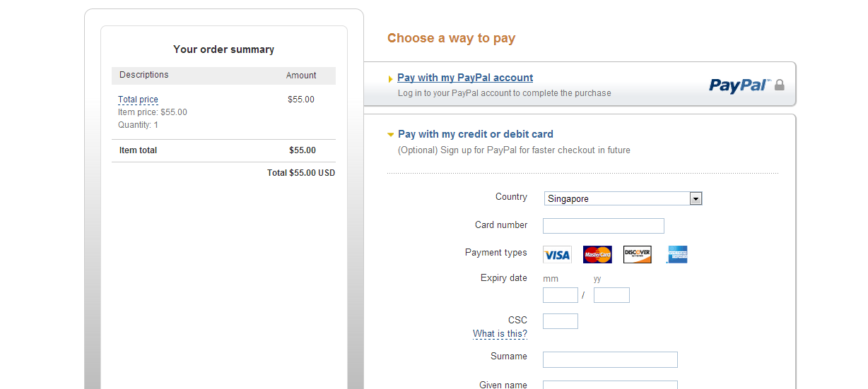
Task: Select the Pay with my credit or debit card heading
Action: [475, 134]
